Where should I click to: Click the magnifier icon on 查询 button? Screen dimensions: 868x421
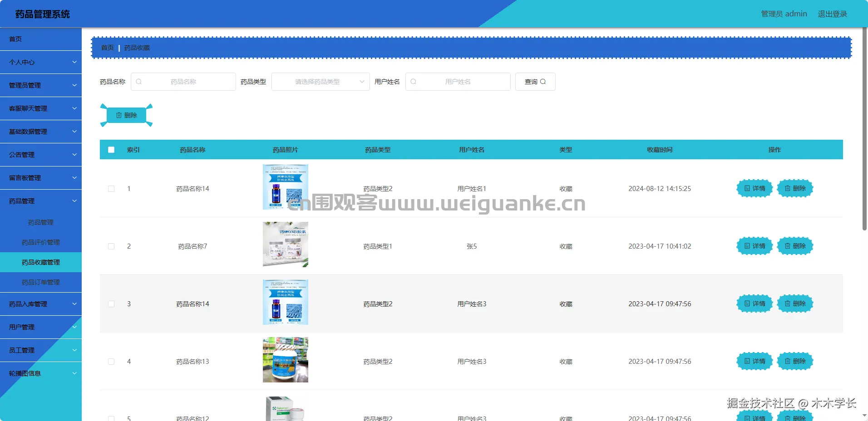click(x=543, y=82)
